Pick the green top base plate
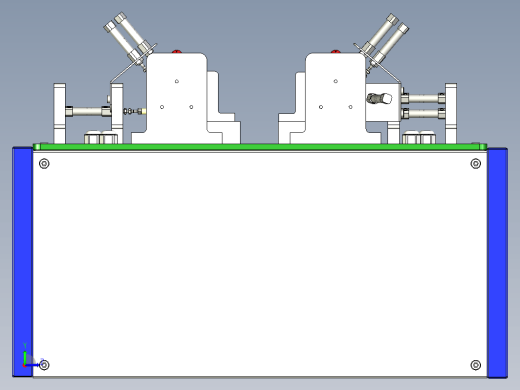Image resolution: width=520 pixels, height=390 pixels. tap(260, 147)
